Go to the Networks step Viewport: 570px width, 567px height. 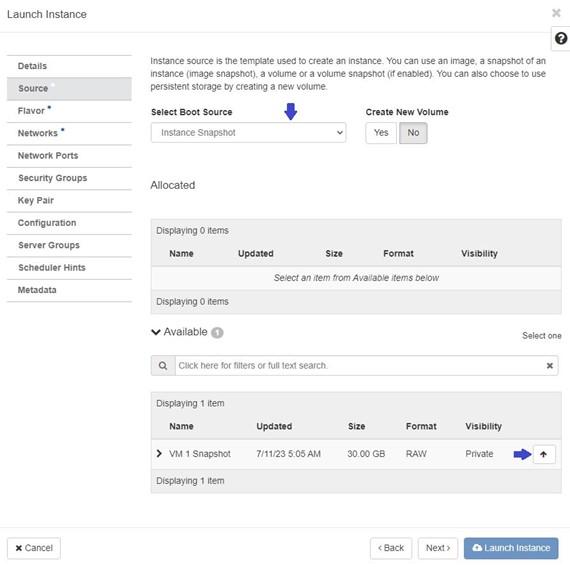click(x=69, y=133)
